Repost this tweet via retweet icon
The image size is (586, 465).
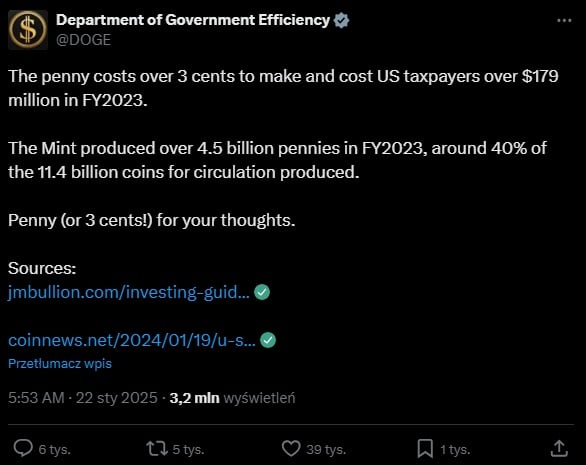pyautogui.click(x=157, y=449)
